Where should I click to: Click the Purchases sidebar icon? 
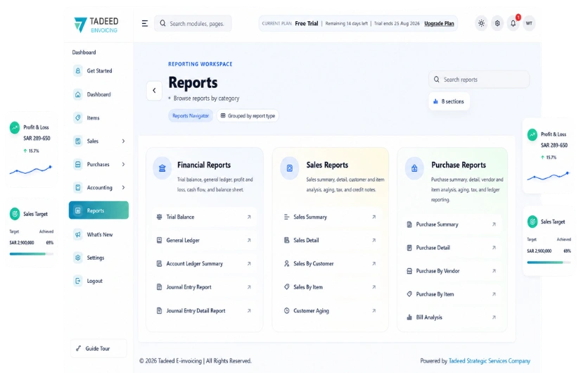(77, 165)
